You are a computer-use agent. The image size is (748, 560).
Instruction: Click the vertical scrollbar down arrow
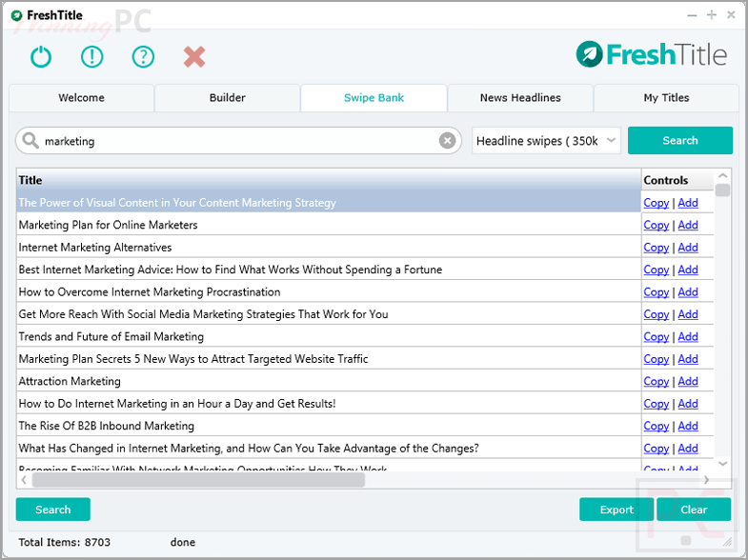722,463
